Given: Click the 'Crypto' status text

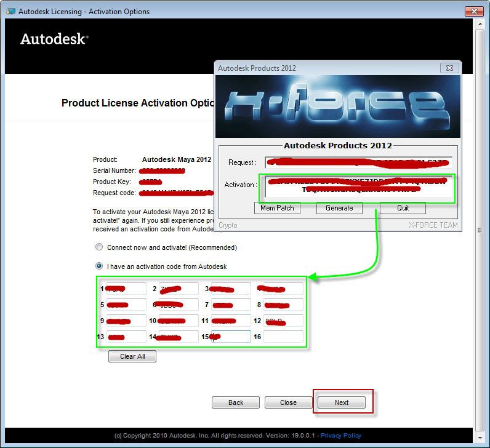Looking at the screenshot, I should [228, 225].
